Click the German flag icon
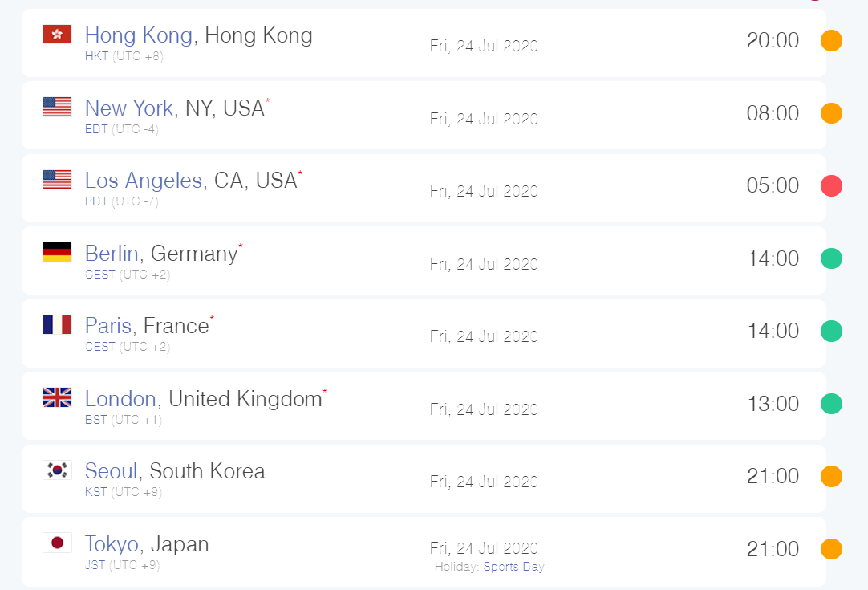868x590 pixels. (57, 252)
